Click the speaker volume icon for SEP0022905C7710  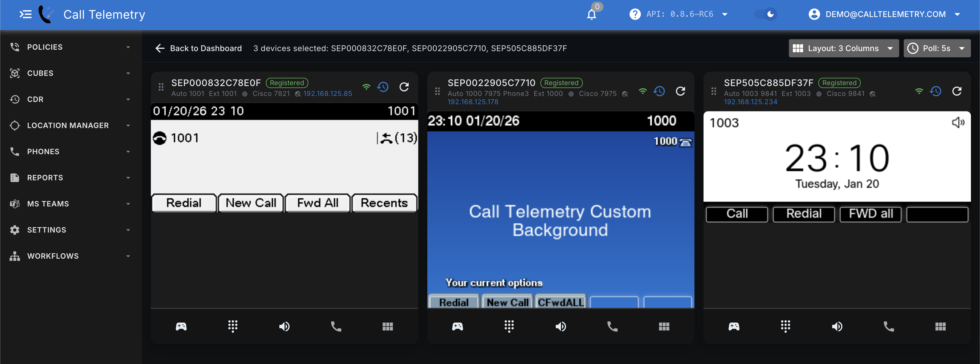[561, 327]
